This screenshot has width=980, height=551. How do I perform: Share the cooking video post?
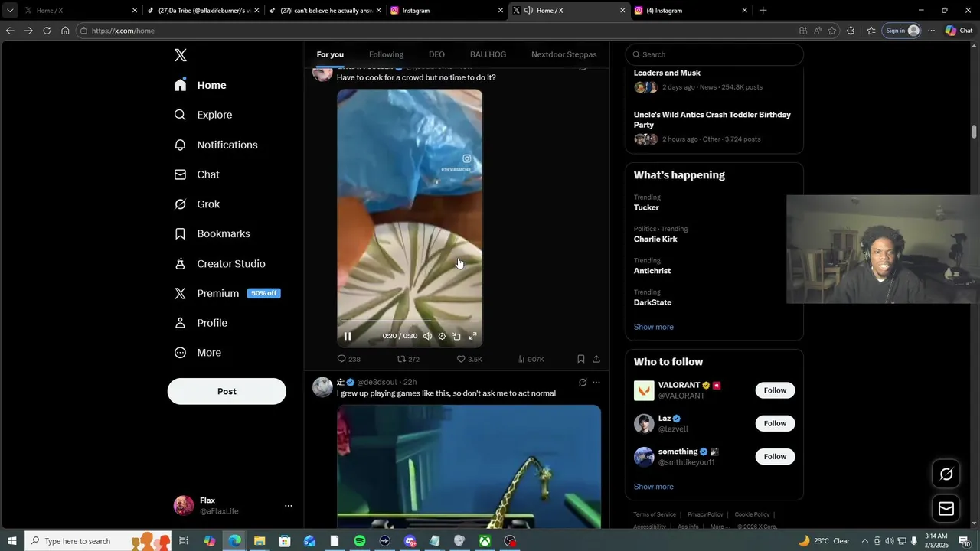tap(596, 359)
